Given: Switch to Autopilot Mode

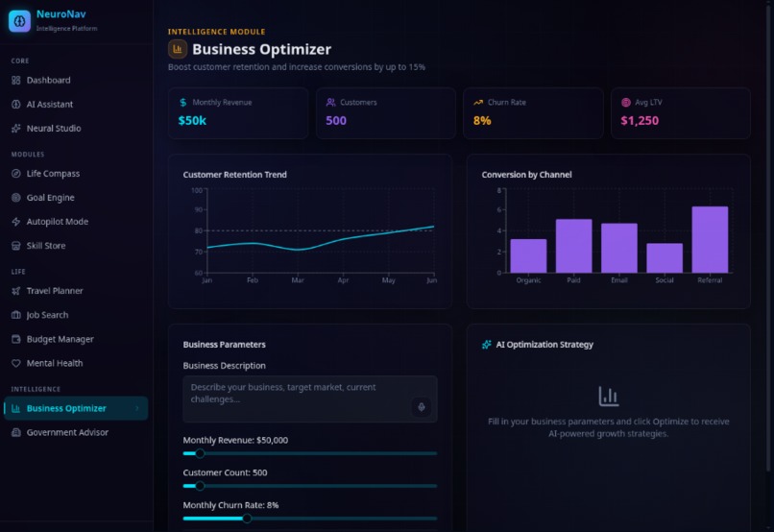Looking at the screenshot, I should pos(76,222).
